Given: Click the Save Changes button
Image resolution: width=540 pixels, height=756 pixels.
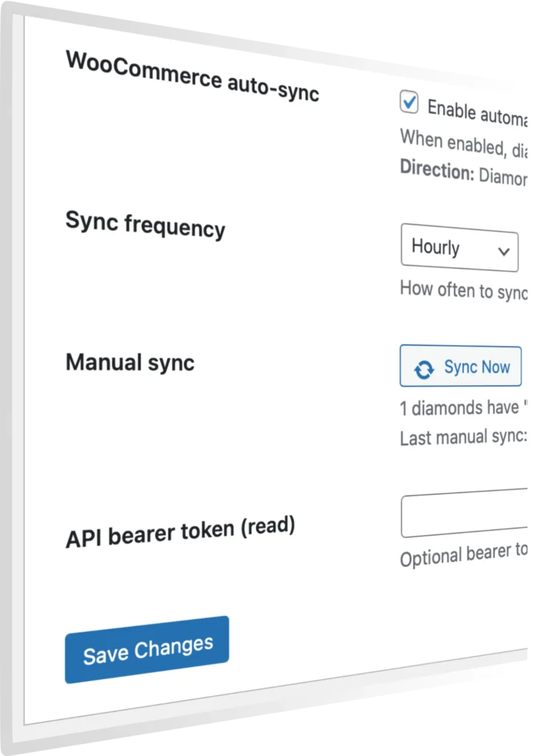Looking at the screenshot, I should 147,650.
